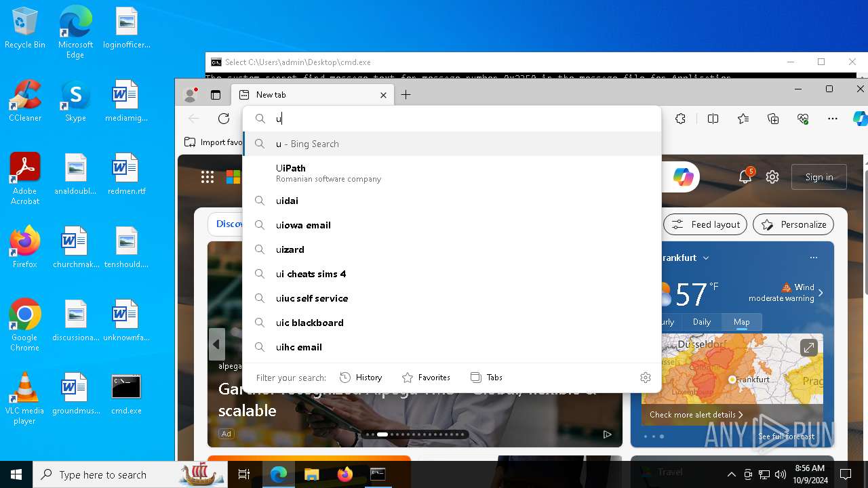Open the Copilot sidebar icon
The height and width of the screenshot is (488, 868).
coord(860,119)
